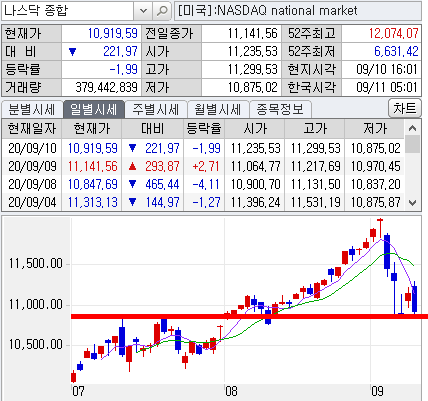Click the table scroll up arrow
428x401 pixels.
(x=412, y=128)
